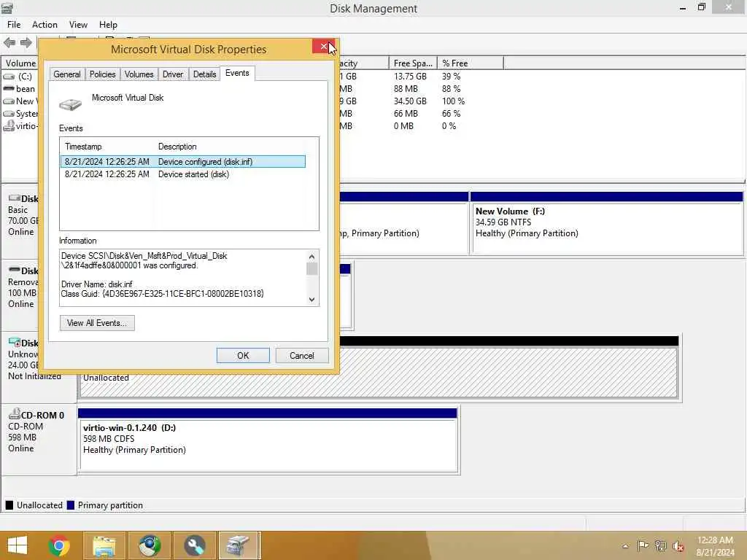Click the Microsoft Virtual Disk drive icon
747x560 pixels.
[x=71, y=104]
